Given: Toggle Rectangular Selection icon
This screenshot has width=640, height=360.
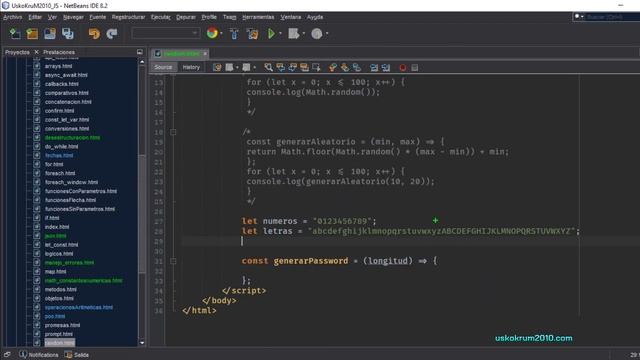Looking at the screenshot, I should 316,67.
